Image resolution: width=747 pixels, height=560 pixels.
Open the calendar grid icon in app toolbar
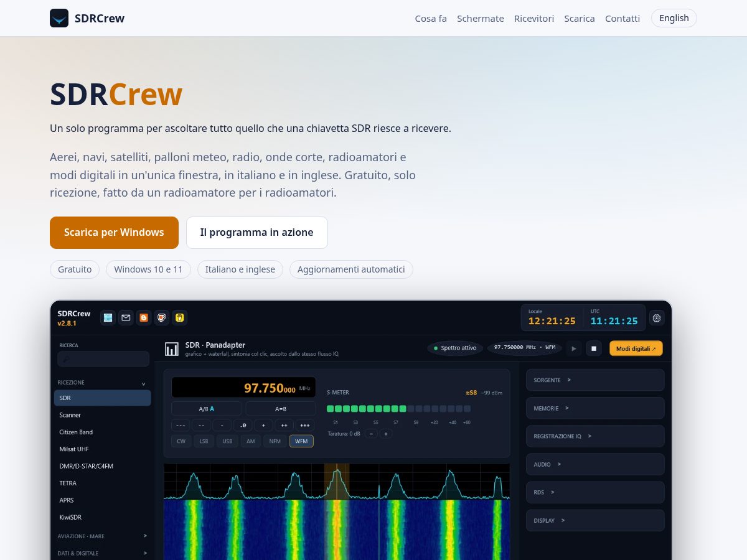108,318
